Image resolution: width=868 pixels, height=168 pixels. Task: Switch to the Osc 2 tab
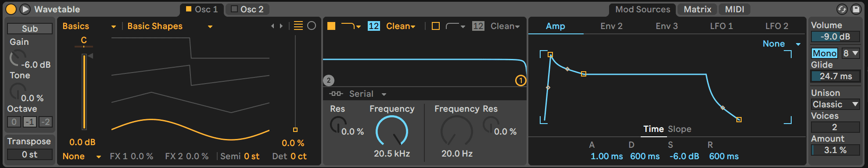[247, 9]
